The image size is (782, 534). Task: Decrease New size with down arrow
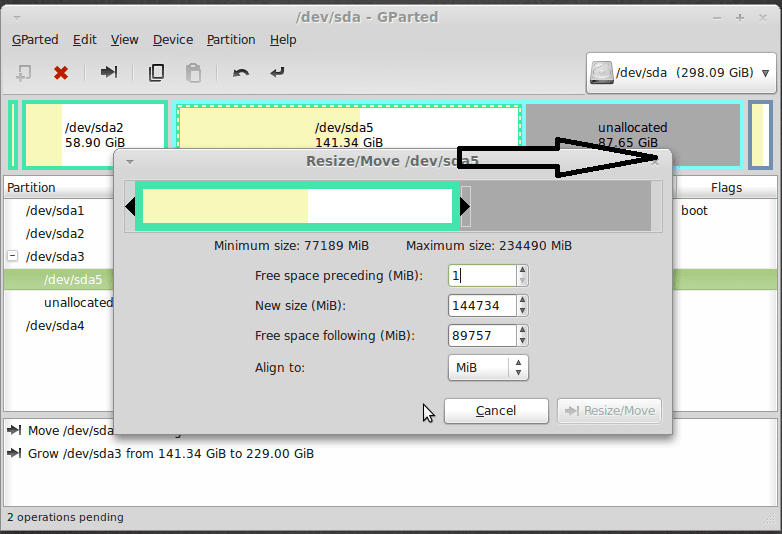click(522, 311)
